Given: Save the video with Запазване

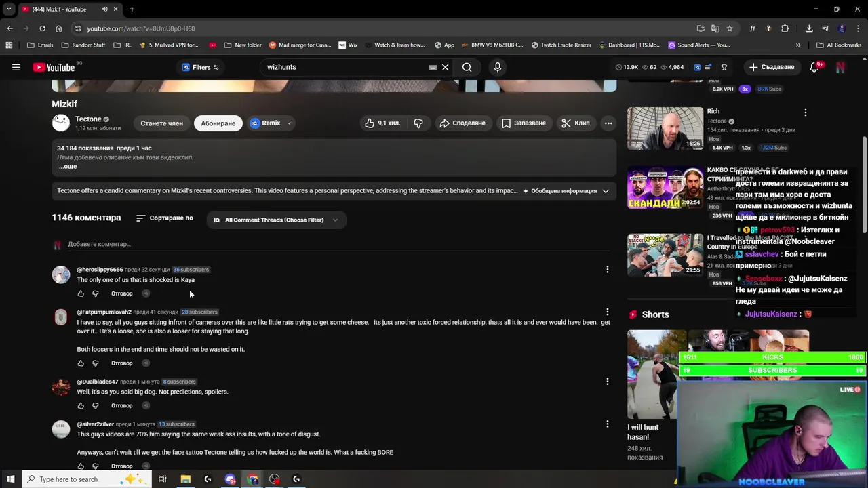Looking at the screenshot, I should point(524,123).
